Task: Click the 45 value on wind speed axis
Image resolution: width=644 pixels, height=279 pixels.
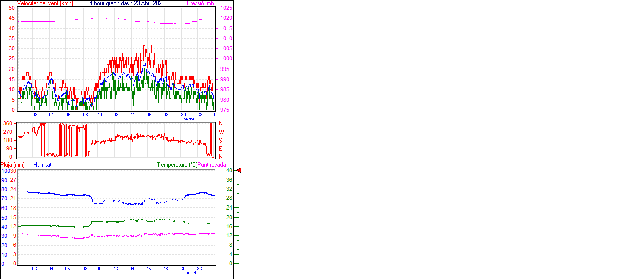Action: click(x=12, y=18)
